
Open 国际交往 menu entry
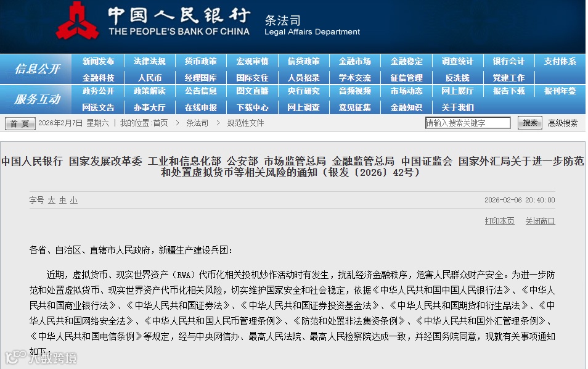pyautogui.click(x=252, y=78)
